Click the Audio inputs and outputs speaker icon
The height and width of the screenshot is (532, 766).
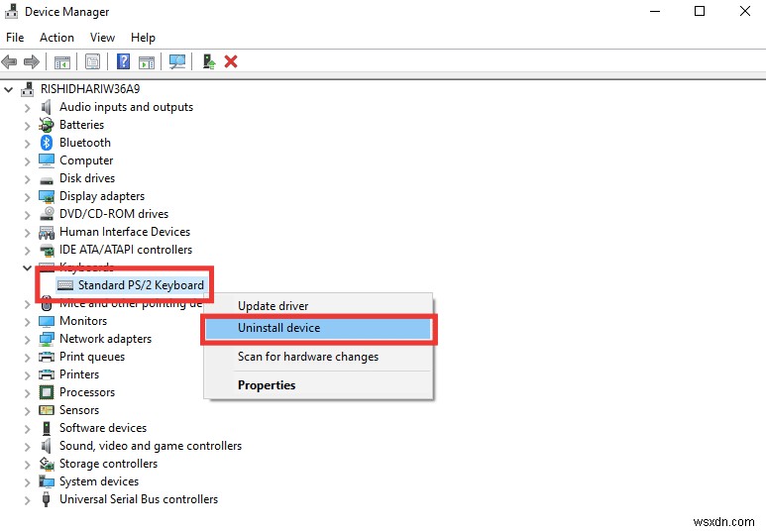[x=47, y=107]
